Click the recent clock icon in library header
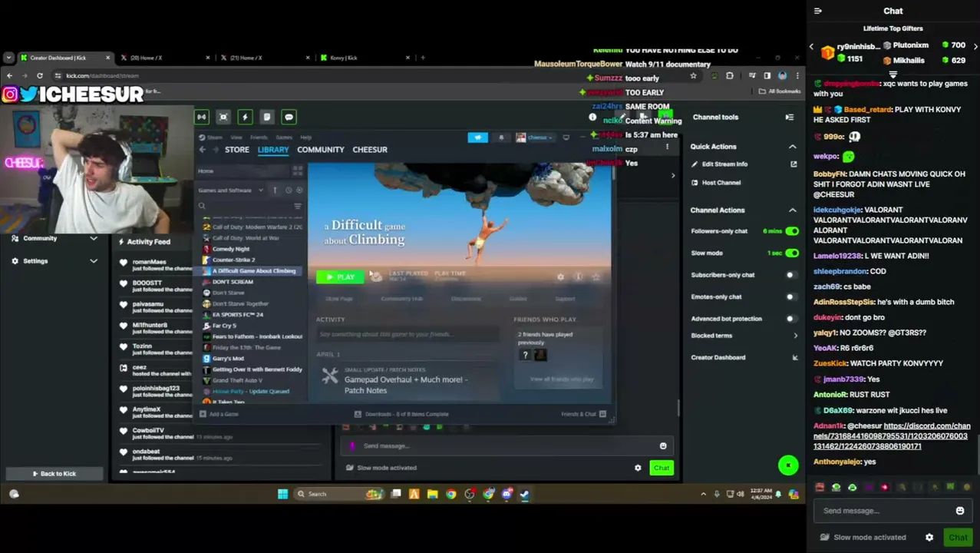Image resolution: width=980 pixels, height=553 pixels. coord(289,190)
